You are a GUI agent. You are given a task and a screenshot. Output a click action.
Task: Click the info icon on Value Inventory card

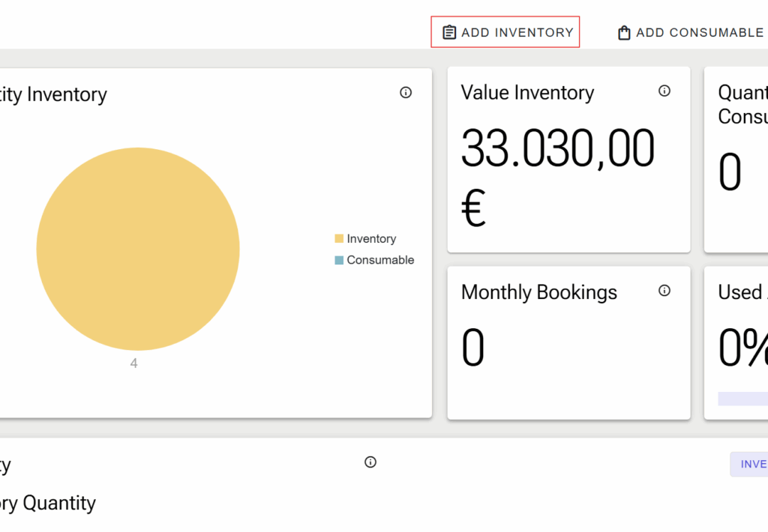(x=664, y=91)
